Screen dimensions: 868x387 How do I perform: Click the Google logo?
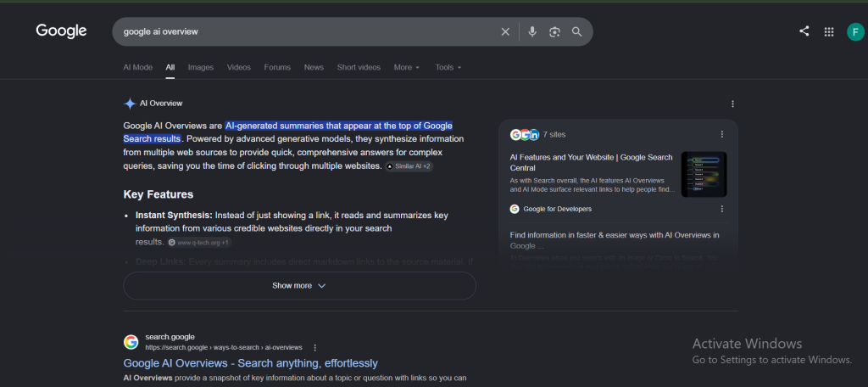click(x=61, y=31)
